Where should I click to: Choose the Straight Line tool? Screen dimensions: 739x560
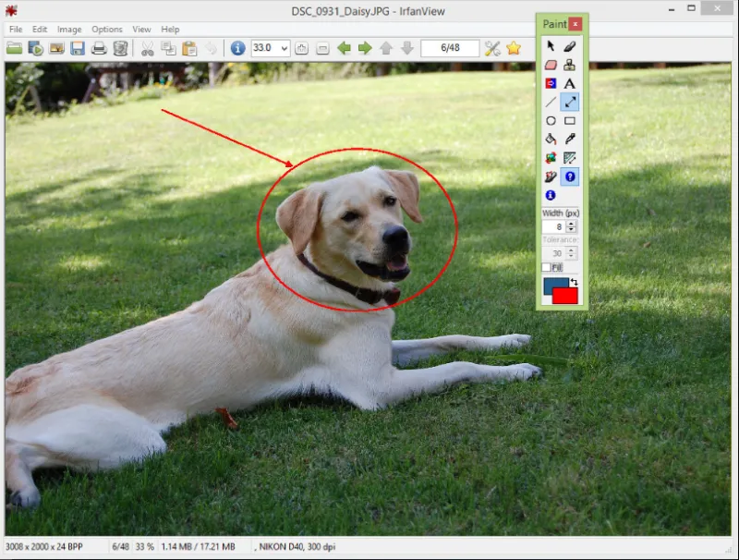[x=551, y=102]
